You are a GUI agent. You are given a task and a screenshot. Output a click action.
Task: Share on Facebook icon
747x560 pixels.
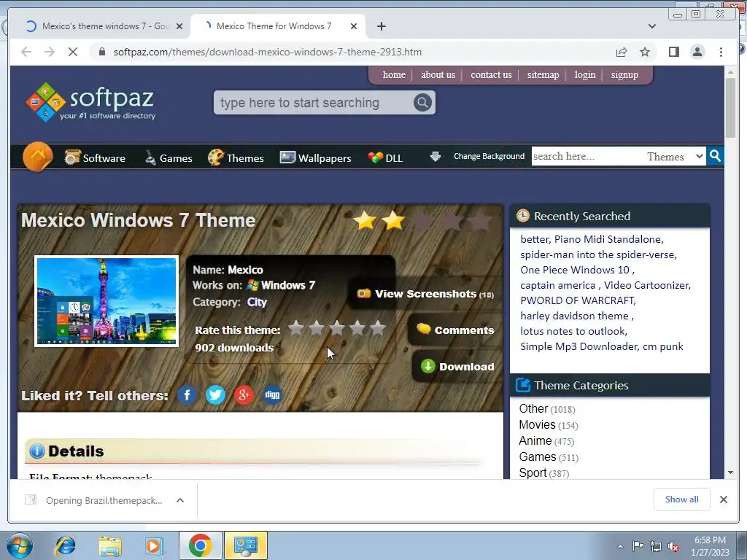(187, 394)
